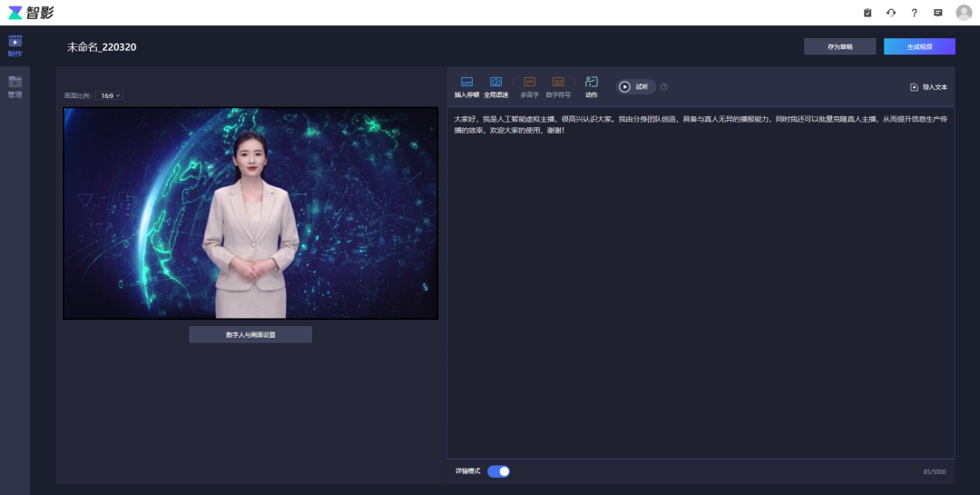Play the 试听 audio preview

click(635, 87)
